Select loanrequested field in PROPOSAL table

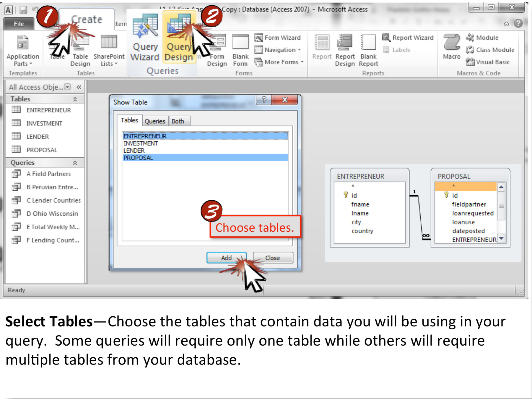click(x=473, y=213)
